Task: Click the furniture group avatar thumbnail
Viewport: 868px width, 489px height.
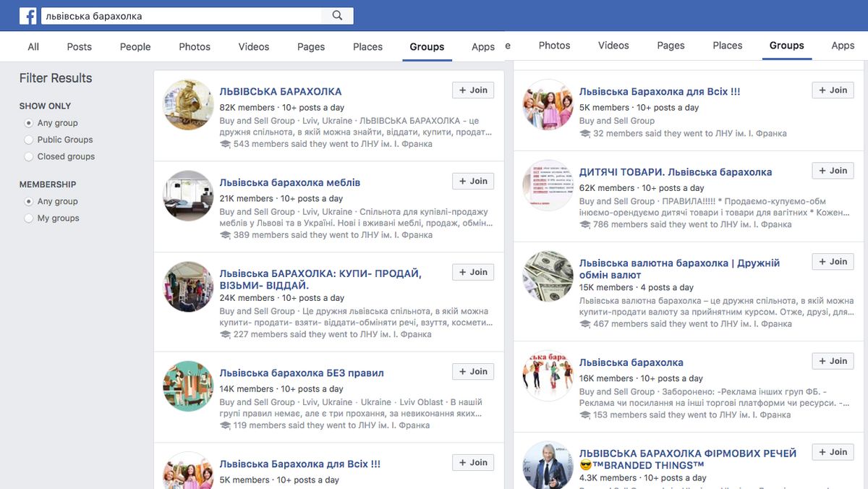Action: pyautogui.click(x=188, y=195)
